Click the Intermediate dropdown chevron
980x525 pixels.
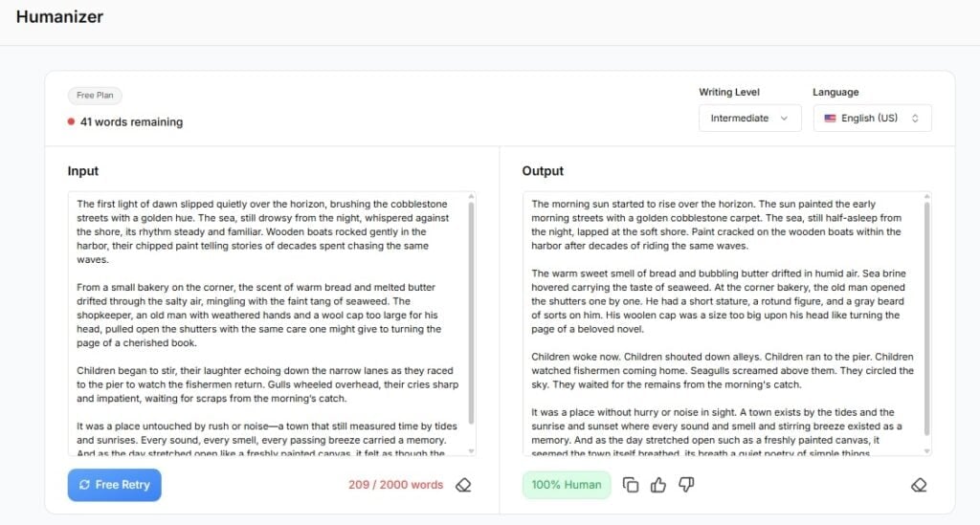coord(785,119)
